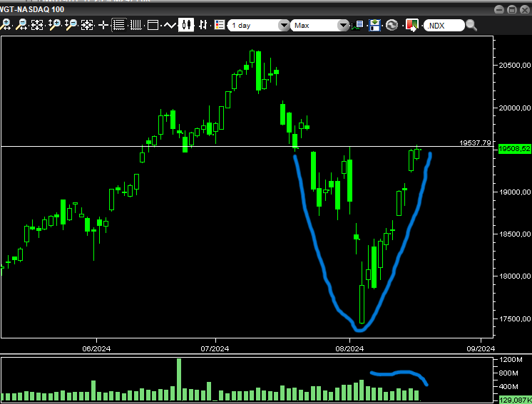Click the 17500,00 price axis label
This screenshot has height=404, width=532.
tap(514, 318)
